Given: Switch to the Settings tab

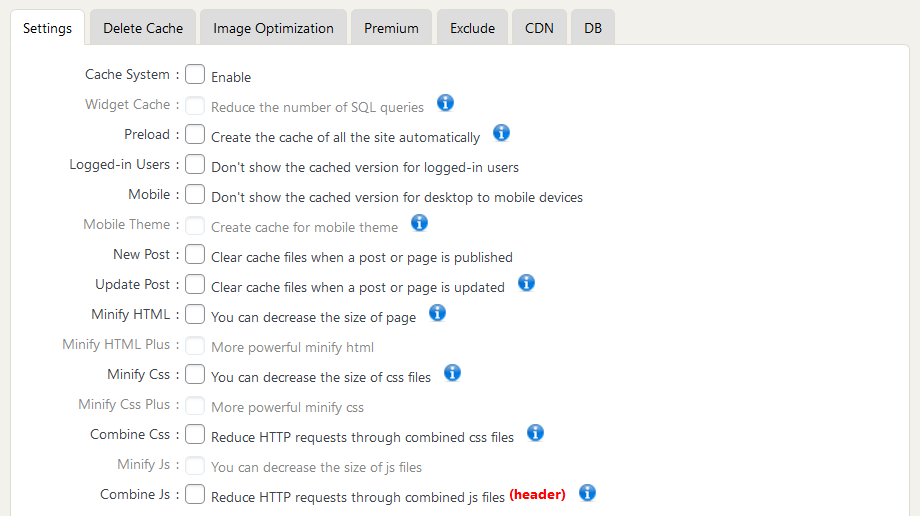Looking at the screenshot, I should pos(48,28).
